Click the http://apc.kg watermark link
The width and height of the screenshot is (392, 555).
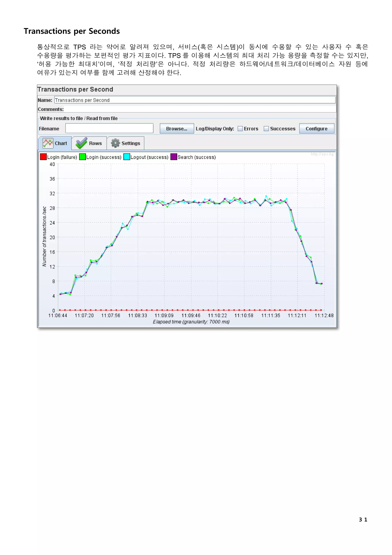[322, 154]
